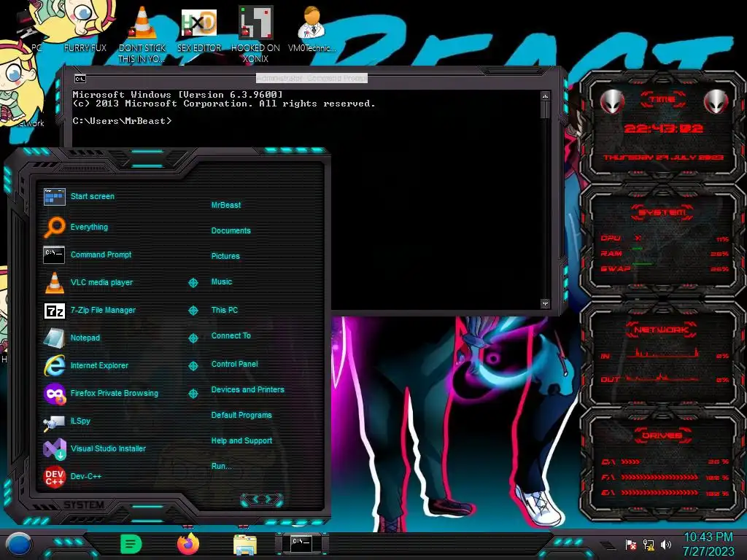Viewport: 747px width, 560px height.
Task: Click the RAM usage row in gadget
Action: 665,254
